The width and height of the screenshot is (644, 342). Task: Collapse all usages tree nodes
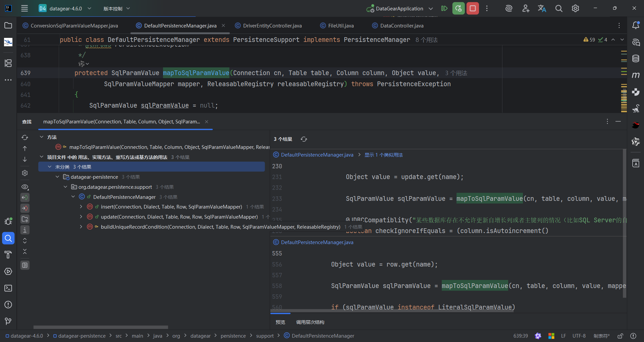25,251
